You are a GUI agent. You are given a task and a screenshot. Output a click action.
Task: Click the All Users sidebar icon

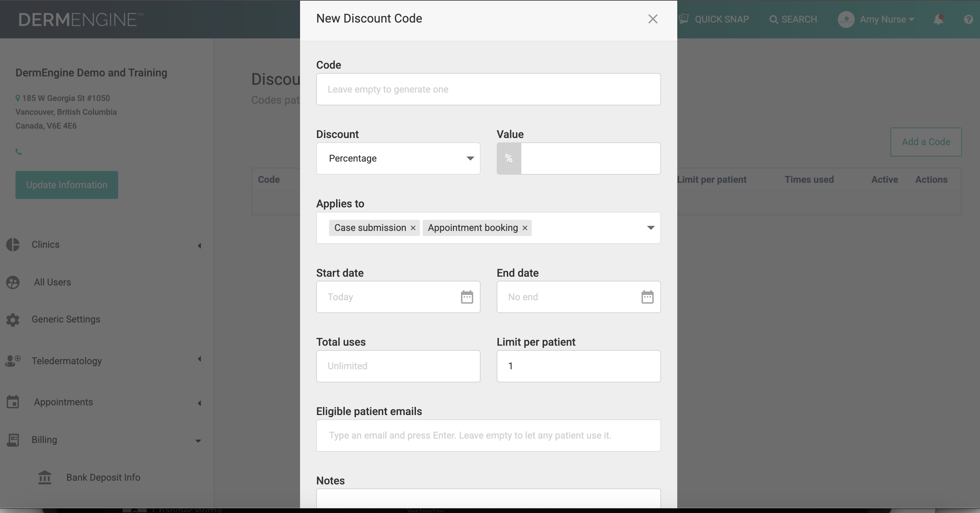(13, 282)
